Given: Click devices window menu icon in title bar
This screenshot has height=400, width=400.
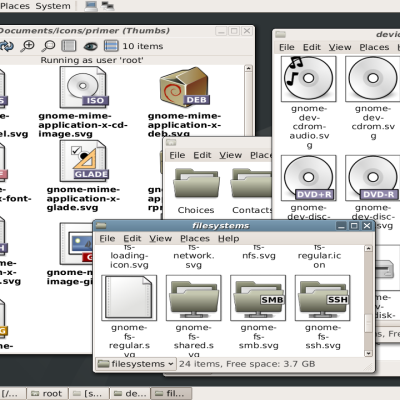Looking at the screenshot, I should (280, 34).
